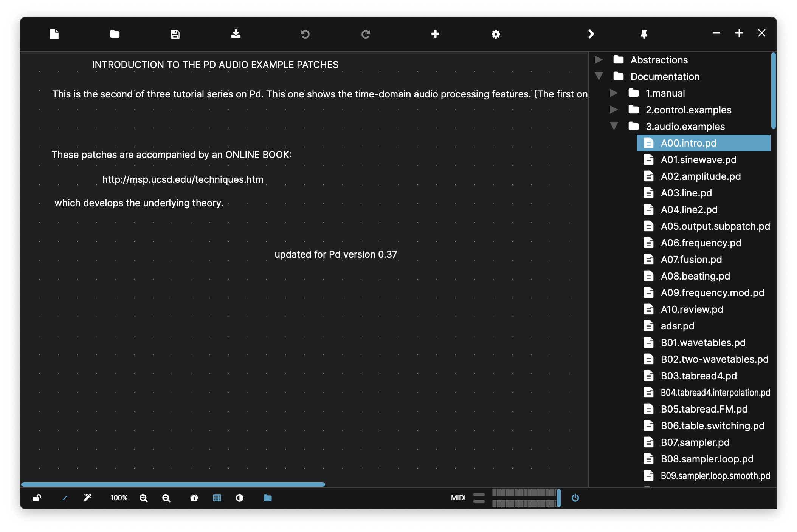Screen dimensions: 797x532
Task: Zoom in on the canvas
Action: pyautogui.click(x=143, y=498)
